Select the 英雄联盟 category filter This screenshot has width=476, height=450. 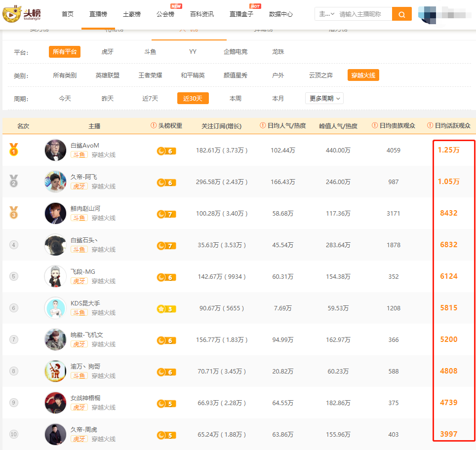tap(108, 75)
